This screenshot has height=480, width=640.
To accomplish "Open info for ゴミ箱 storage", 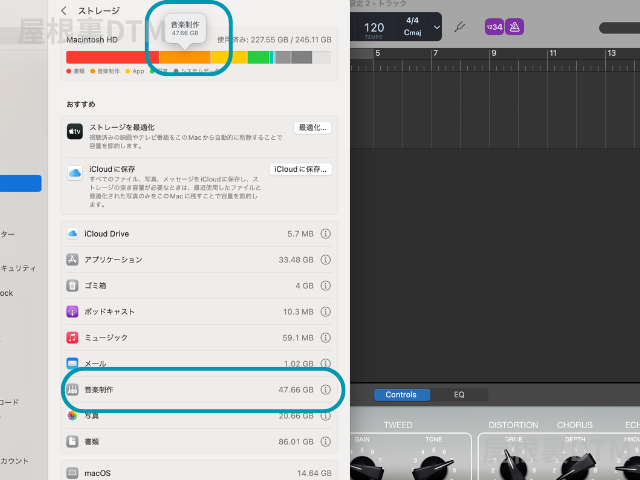I will 325,286.
